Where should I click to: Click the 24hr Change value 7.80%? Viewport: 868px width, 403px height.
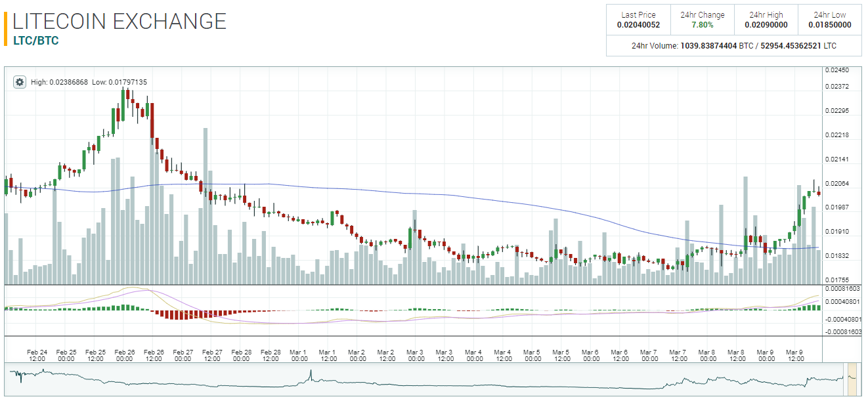[703, 25]
